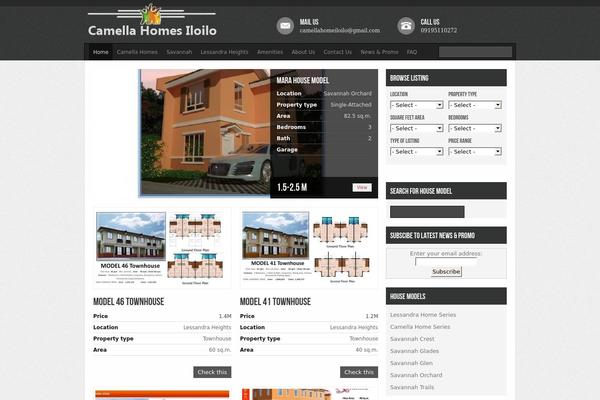Open the Model 41 Townhouse thumbnail
Image resolution: width=600 pixels, height=400 pixels.
coord(308,248)
